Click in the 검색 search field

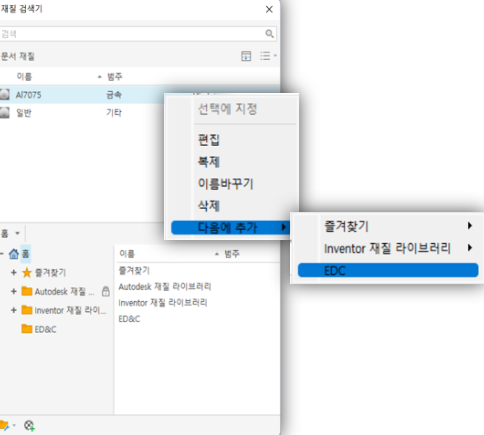[x=132, y=34]
